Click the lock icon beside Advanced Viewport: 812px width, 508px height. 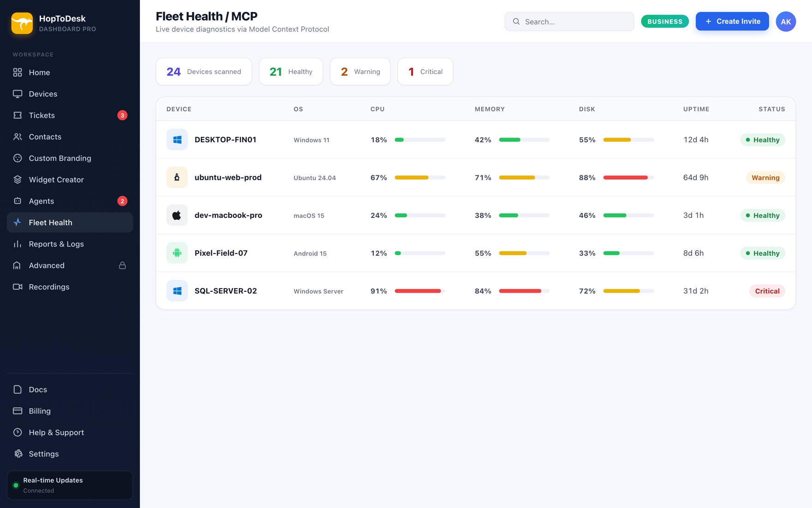(122, 266)
